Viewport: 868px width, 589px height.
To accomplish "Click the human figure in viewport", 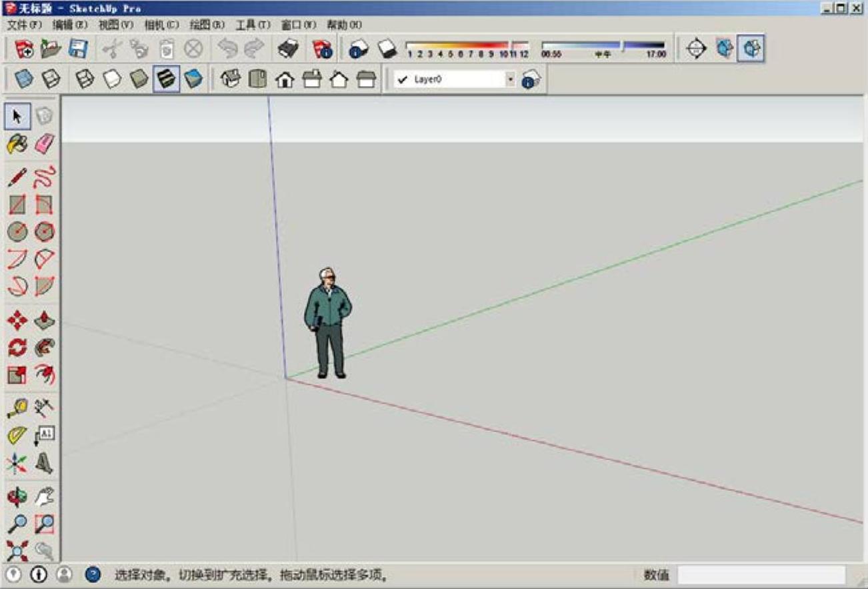I will point(328,324).
